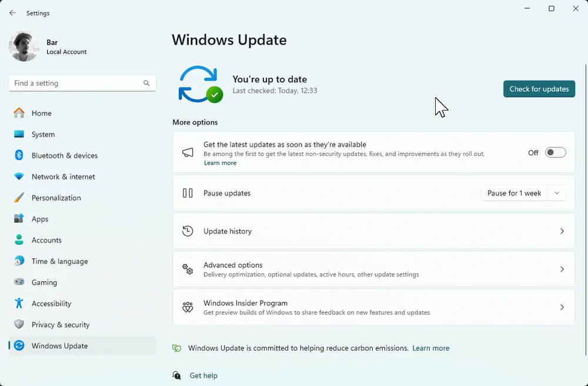This screenshot has height=386, width=588.
Task: Click Learn more under latest updates
Action: 220,163
